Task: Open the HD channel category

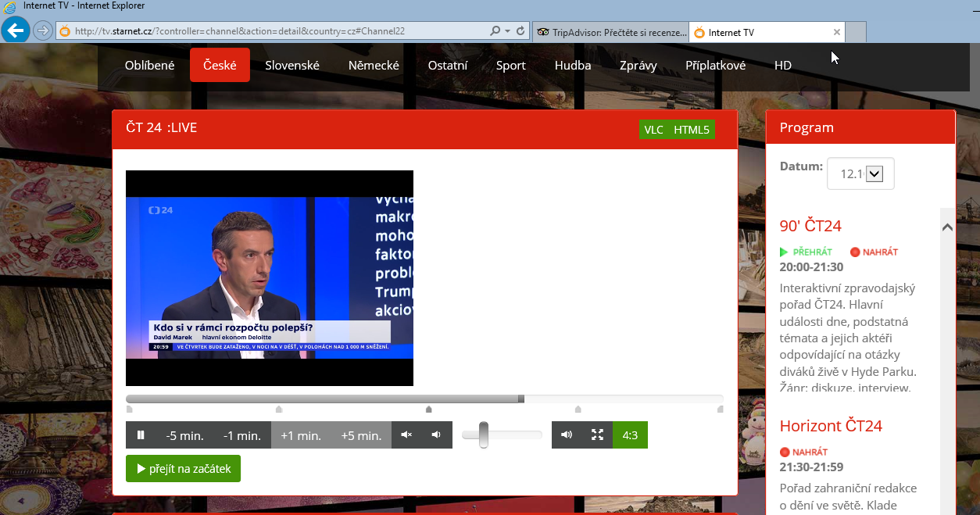Action: click(783, 65)
